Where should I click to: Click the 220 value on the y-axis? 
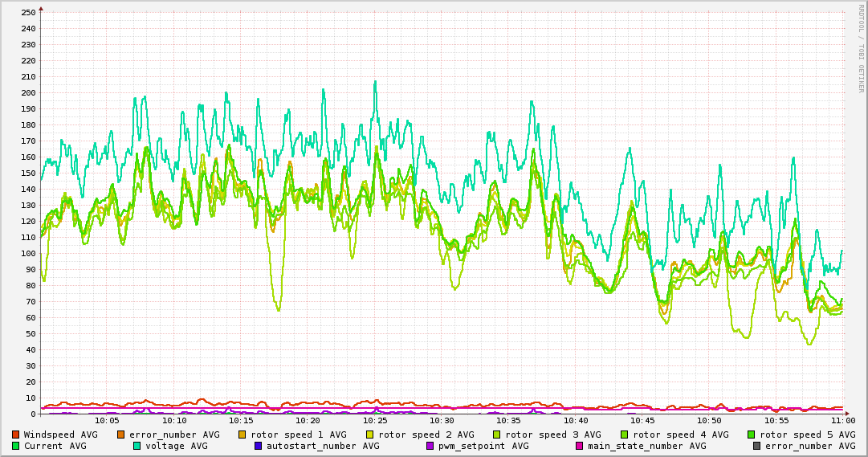pos(27,61)
